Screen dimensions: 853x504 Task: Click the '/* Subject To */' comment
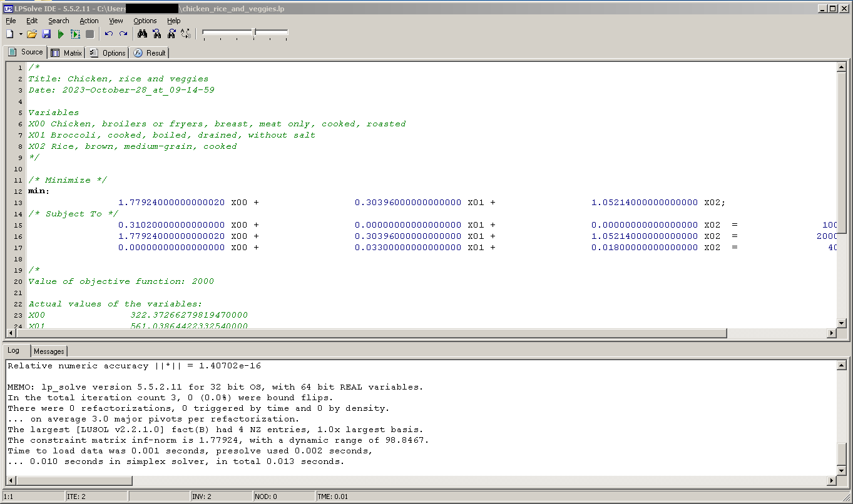tap(73, 214)
